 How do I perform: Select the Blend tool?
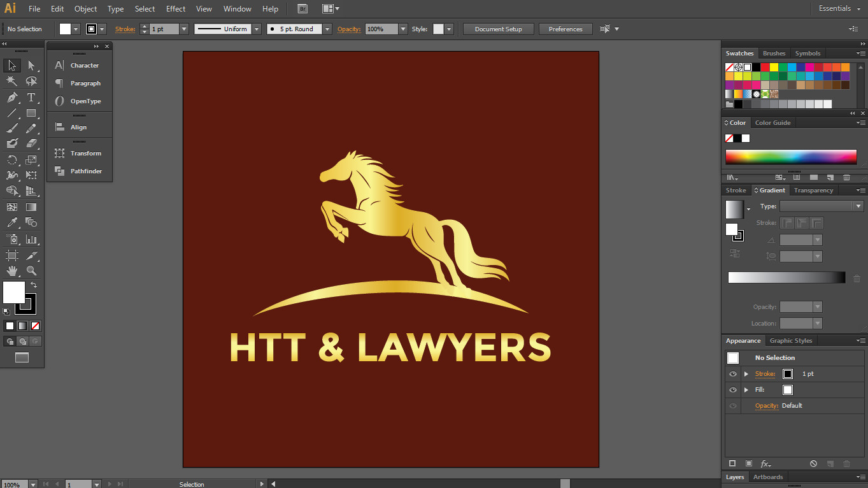pos(31,223)
